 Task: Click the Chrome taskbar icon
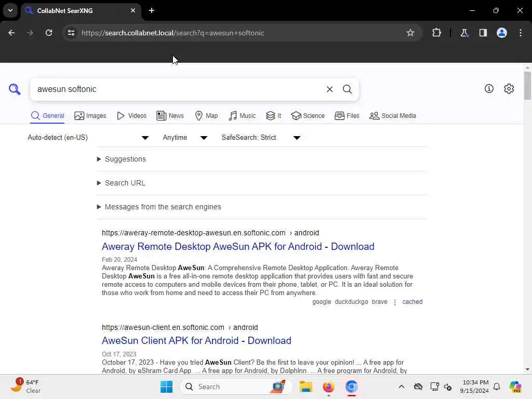pos(352,387)
